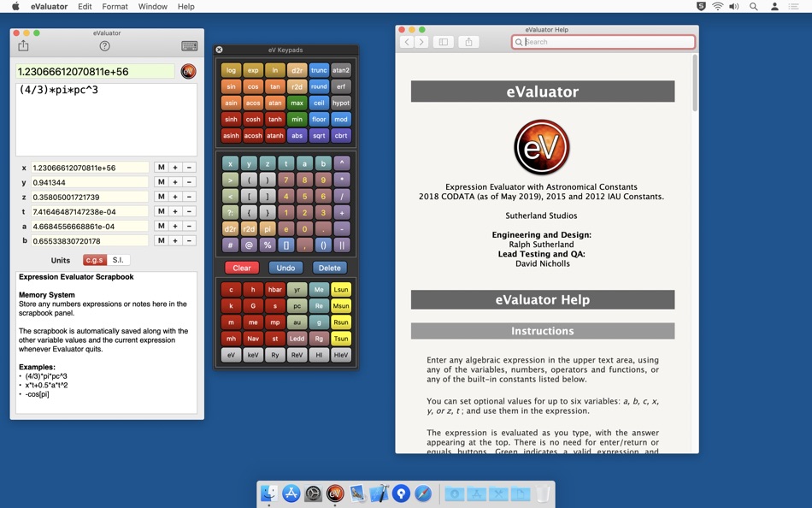812x508 pixels.
Task: Switch units to c.g.s
Action: point(94,260)
